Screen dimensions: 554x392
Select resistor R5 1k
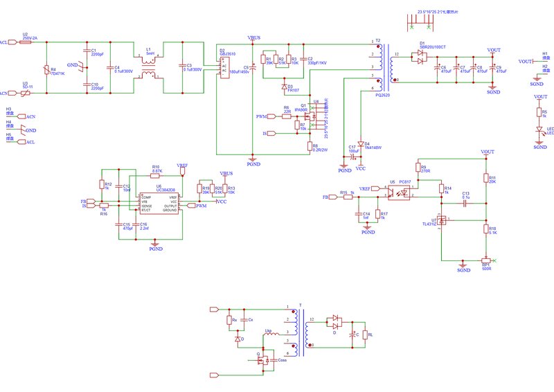pyautogui.click(x=539, y=112)
